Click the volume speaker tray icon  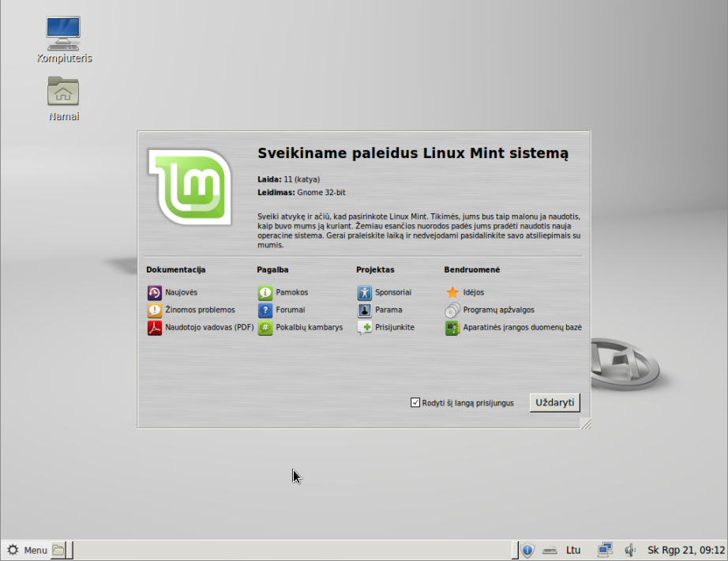[629, 550]
